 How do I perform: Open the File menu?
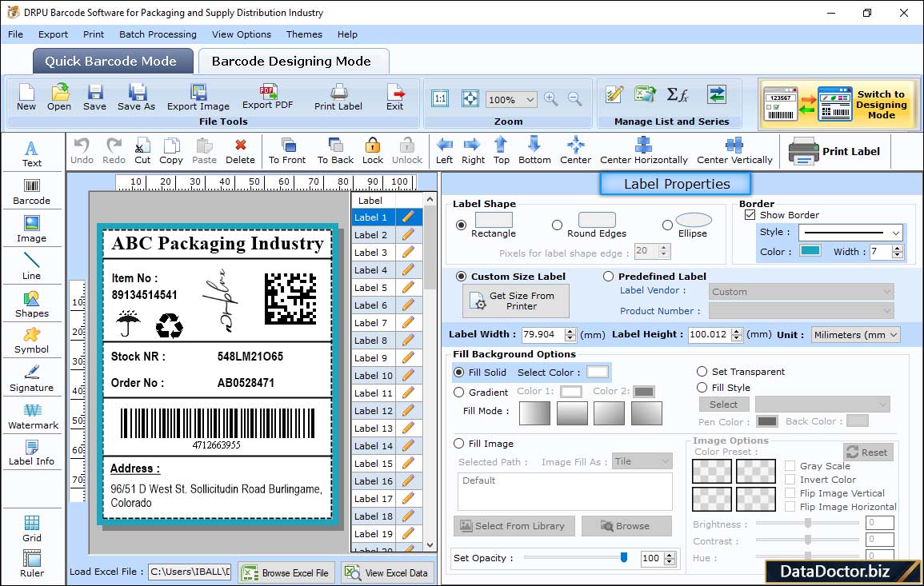(15, 34)
